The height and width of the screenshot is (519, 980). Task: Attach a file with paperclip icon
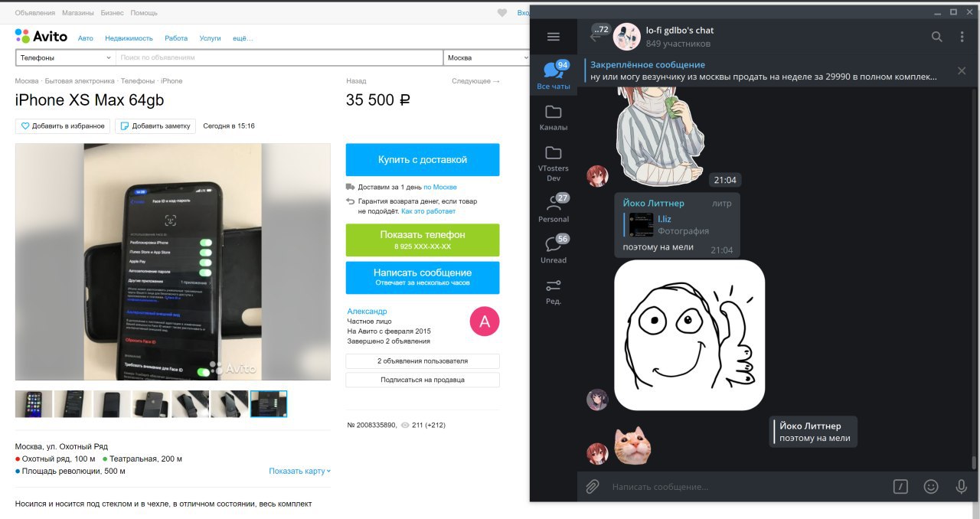tap(592, 486)
